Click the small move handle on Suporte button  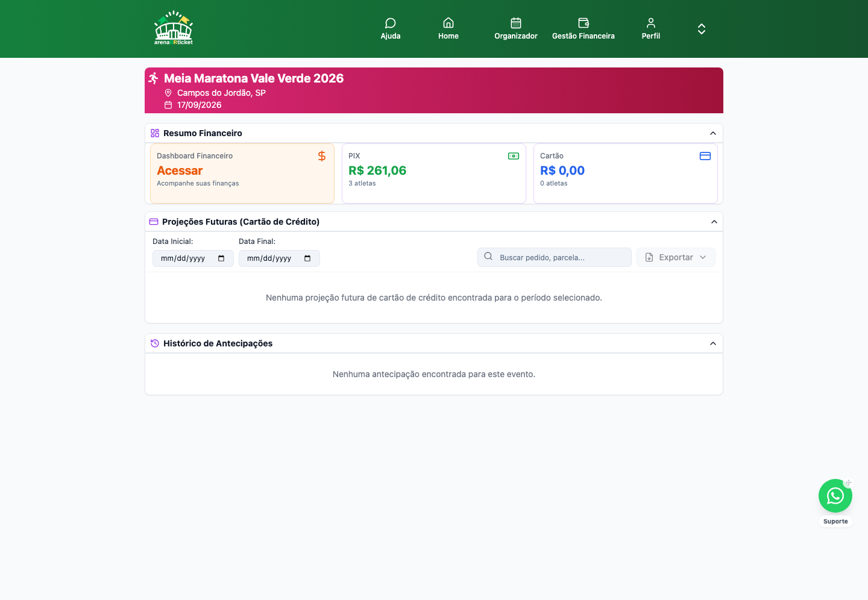848,483
